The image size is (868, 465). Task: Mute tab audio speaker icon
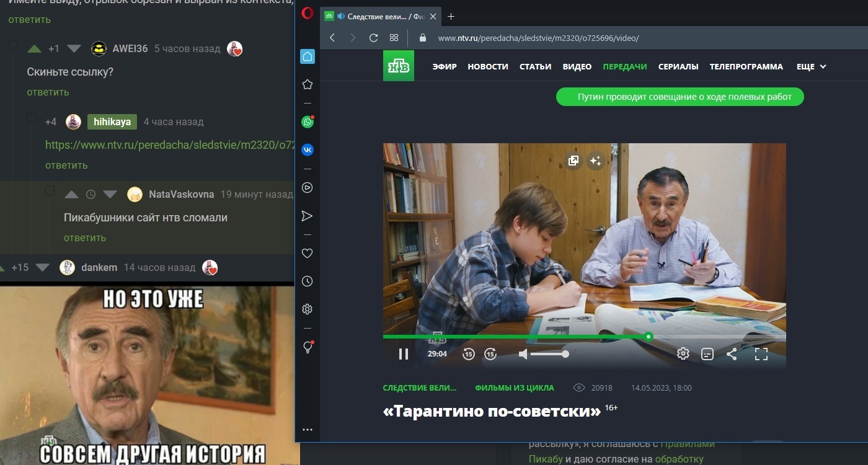(x=340, y=16)
